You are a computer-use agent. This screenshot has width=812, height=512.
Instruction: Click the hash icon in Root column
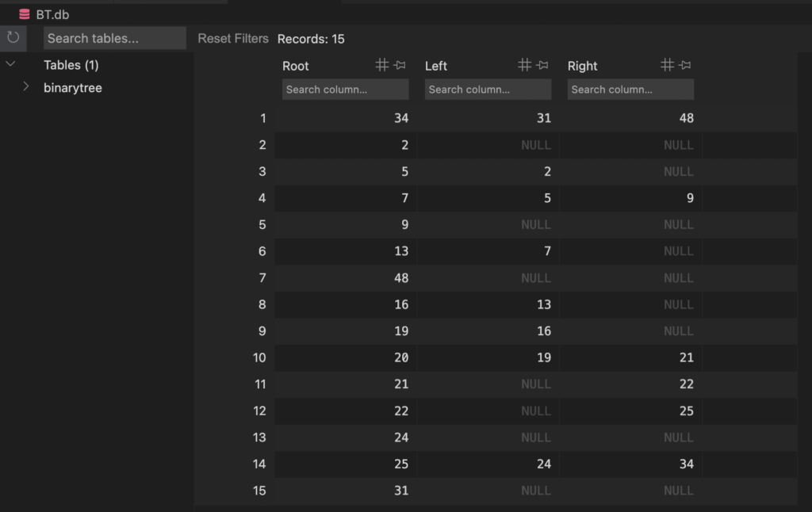[x=381, y=66]
